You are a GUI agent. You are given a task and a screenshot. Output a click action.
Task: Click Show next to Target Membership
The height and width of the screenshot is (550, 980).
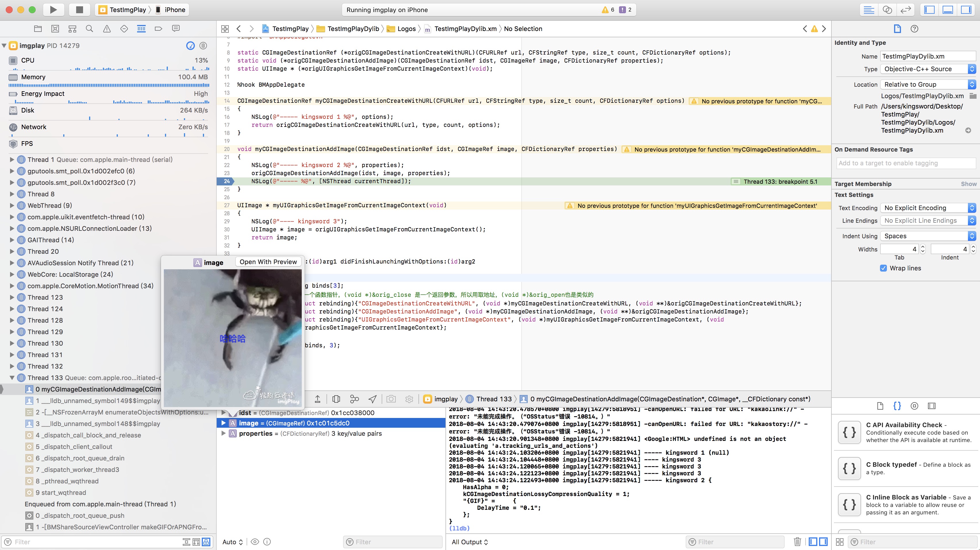tap(968, 184)
